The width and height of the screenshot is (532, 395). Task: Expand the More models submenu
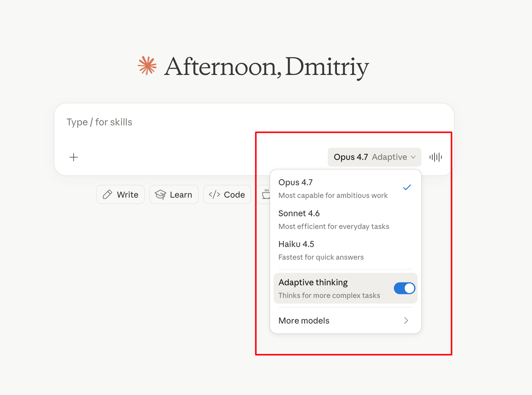click(346, 321)
